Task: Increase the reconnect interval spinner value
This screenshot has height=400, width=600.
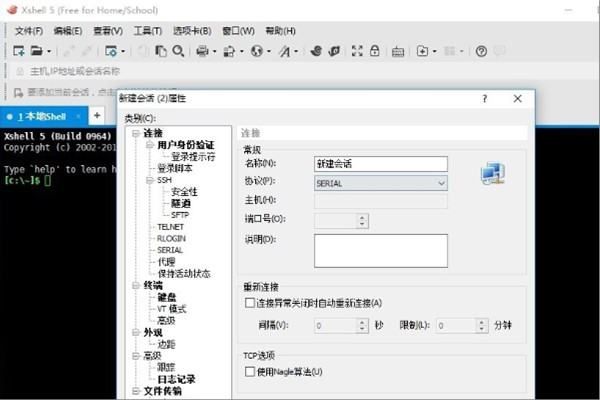Action: pos(362,322)
